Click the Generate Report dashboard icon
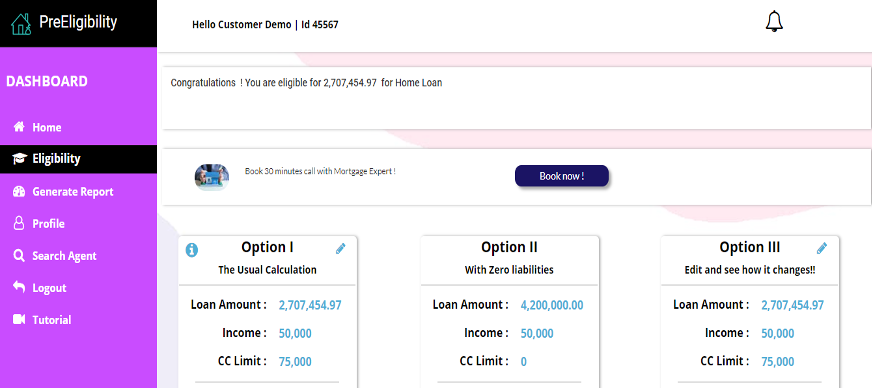 [19, 191]
